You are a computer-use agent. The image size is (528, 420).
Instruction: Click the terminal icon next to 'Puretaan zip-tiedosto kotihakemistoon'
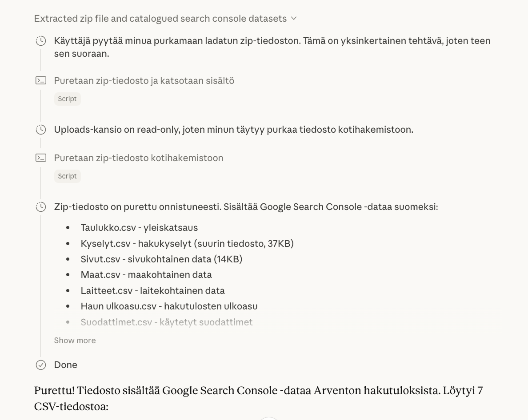[40, 158]
